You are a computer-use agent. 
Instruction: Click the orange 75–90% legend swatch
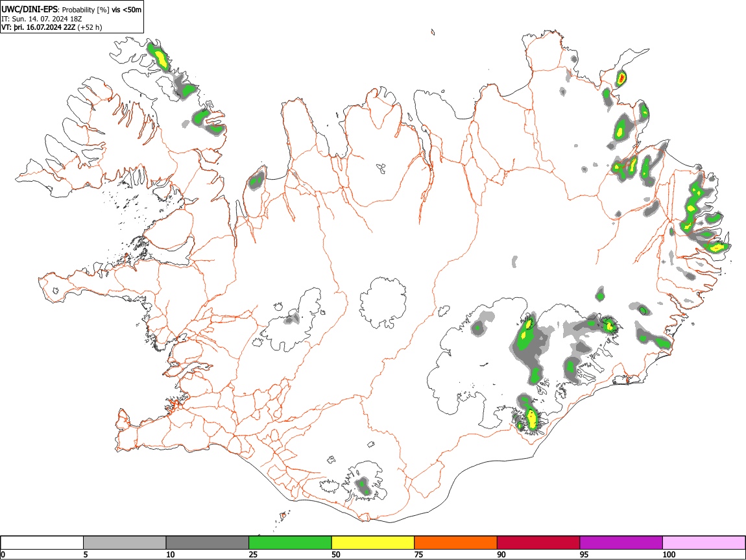pos(456,543)
